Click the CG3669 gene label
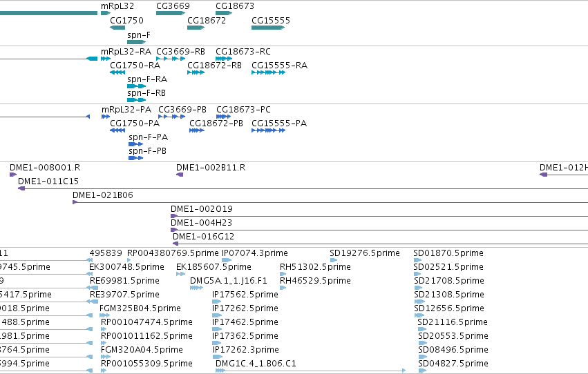Viewport: 588px width, 374px height. point(173,6)
